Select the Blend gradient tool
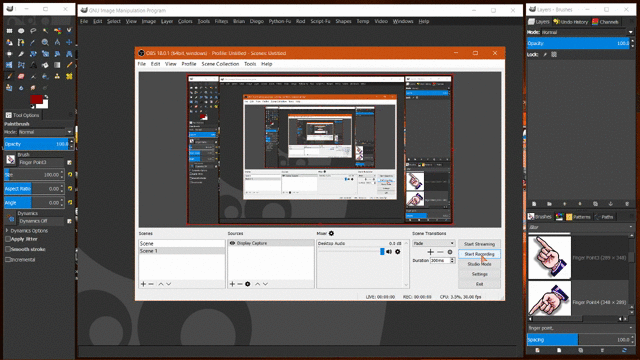Image resolution: width=640 pixels, height=360 pixels. (57, 65)
